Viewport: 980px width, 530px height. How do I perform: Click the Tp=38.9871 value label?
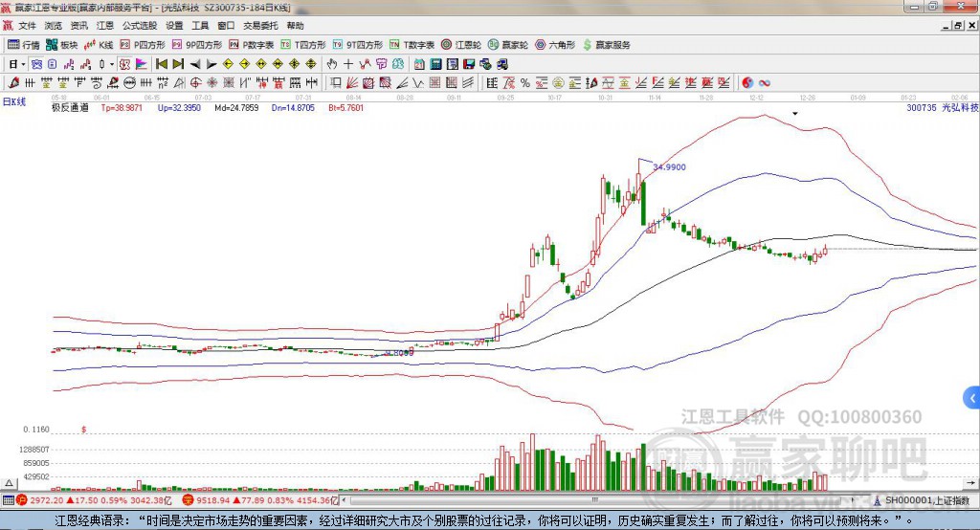[122, 107]
